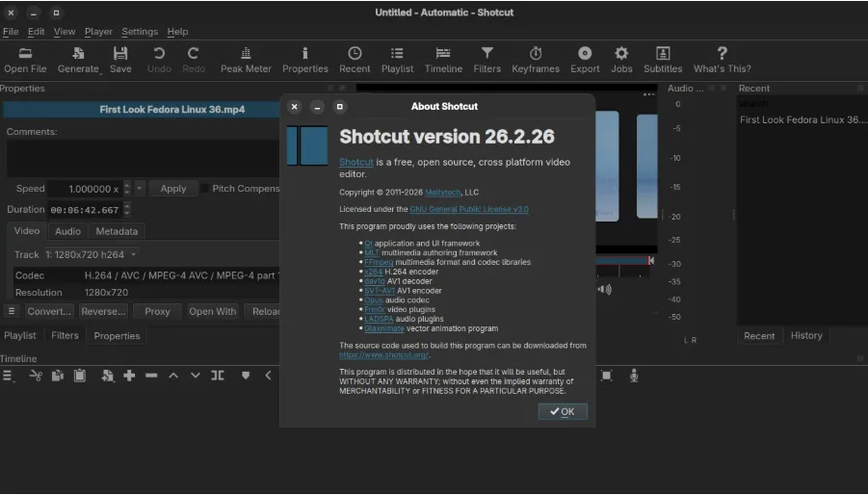The height and width of the screenshot is (495, 868).
Task: Click the timeline marker icon
Action: tap(246, 376)
